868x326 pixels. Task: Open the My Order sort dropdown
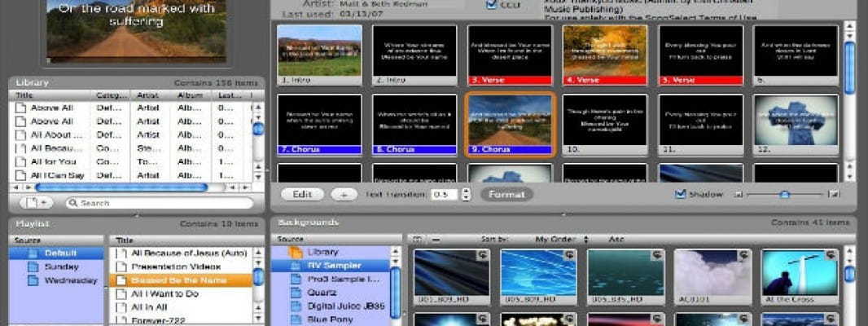(562, 240)
